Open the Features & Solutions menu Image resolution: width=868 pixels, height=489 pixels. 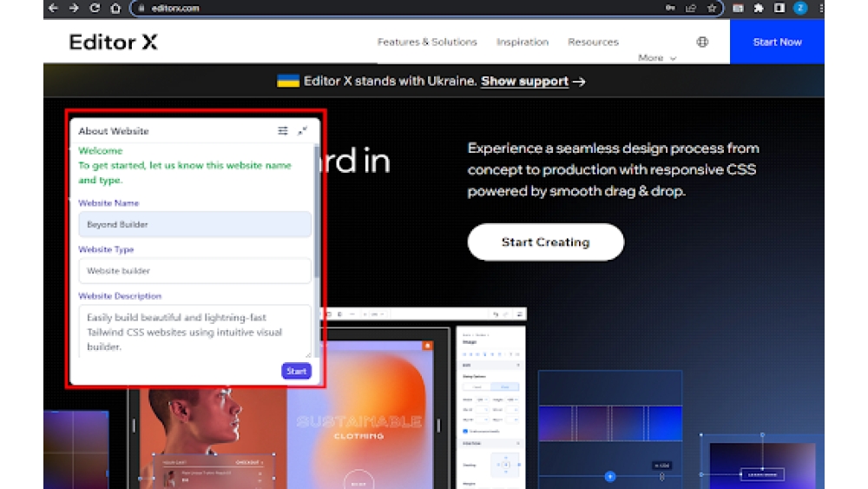click(427, 42)
